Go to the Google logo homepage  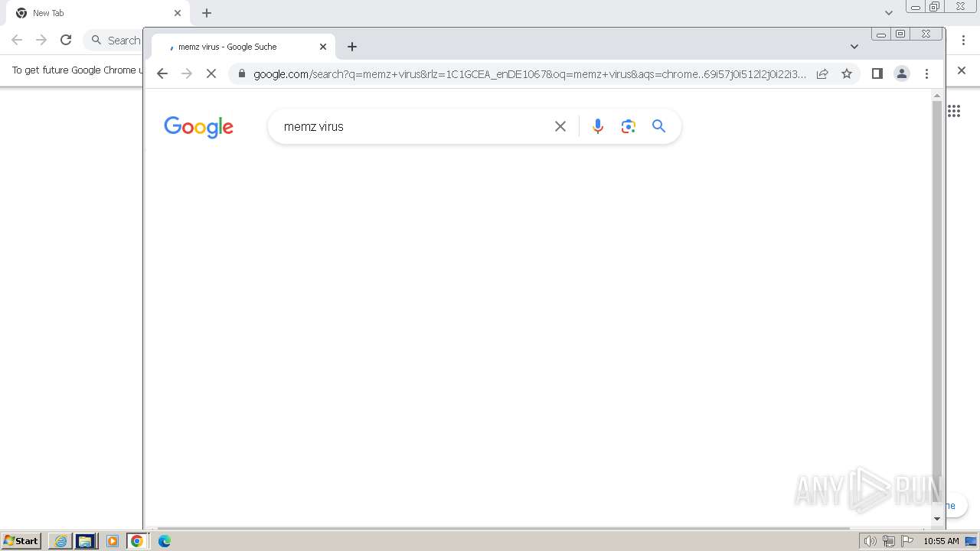198,127
